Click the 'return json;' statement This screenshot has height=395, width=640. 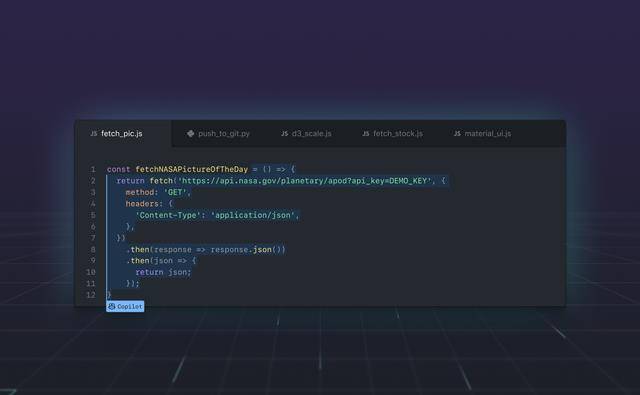tap(163, 272)
